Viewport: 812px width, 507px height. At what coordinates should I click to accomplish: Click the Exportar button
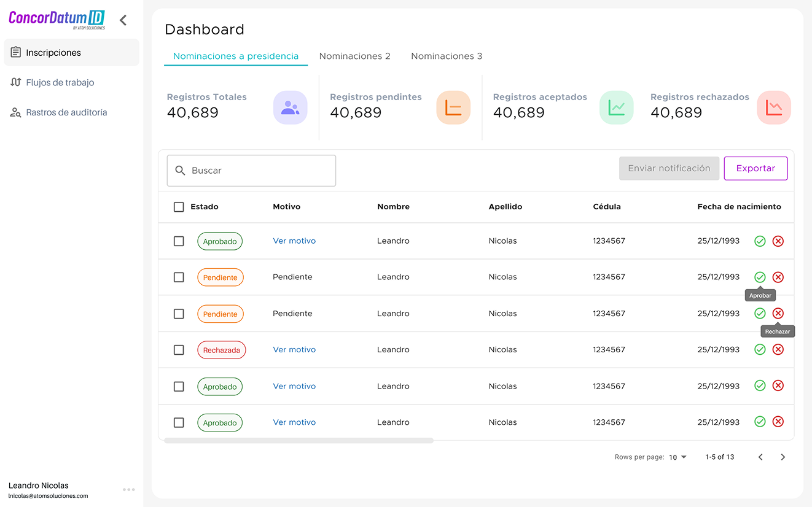click(x=755, y=168)
